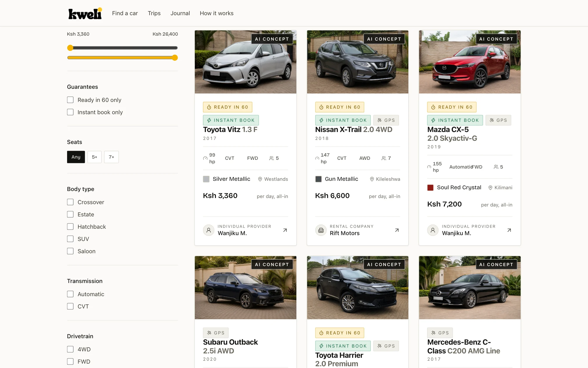Click Toyota Vitz provider arrow icon

(285, 230)
